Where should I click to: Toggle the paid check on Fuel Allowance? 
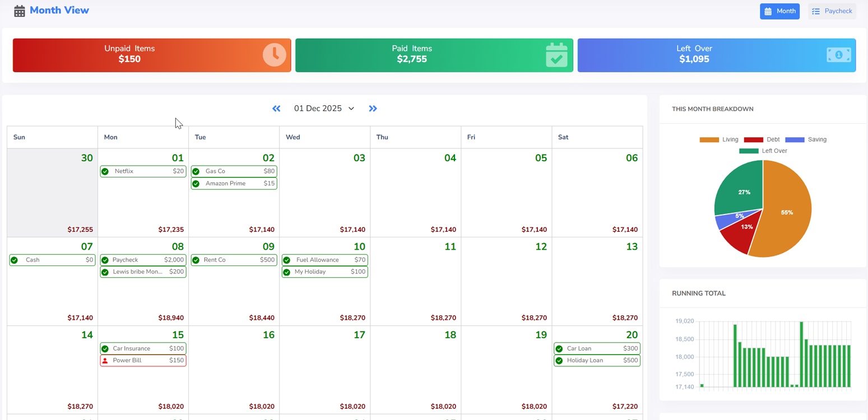pos(286,259)
